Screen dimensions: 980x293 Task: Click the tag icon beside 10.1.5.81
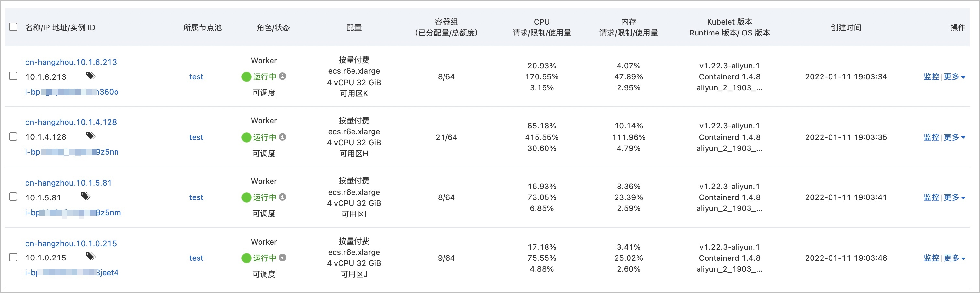(x=86, y=196)
